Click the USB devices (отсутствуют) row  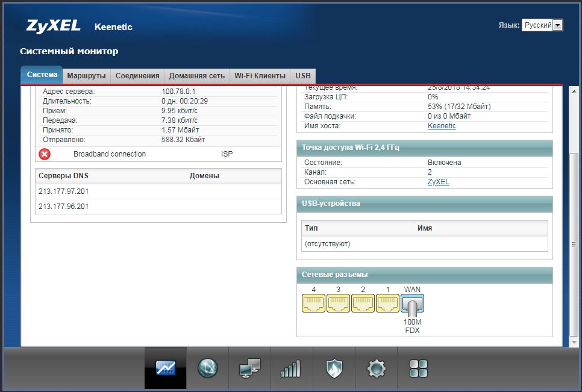click(425, 244)
